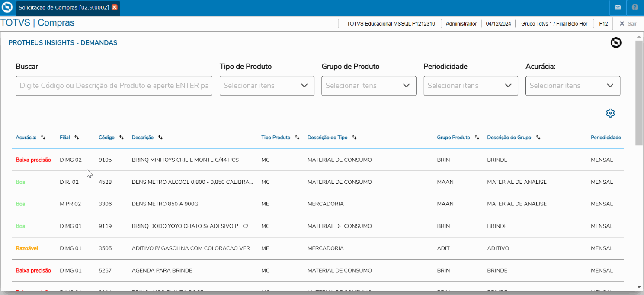Open the table settings gear icon
The height and width of the screenshot is (295, 644).
[610, 113]
